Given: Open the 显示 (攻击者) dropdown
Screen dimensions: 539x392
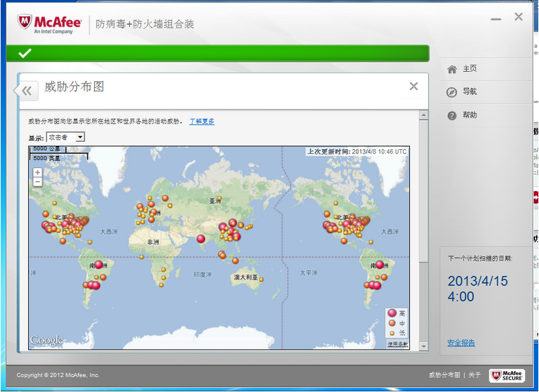Looking at the screenshot, I should click(x=70, y=137).
